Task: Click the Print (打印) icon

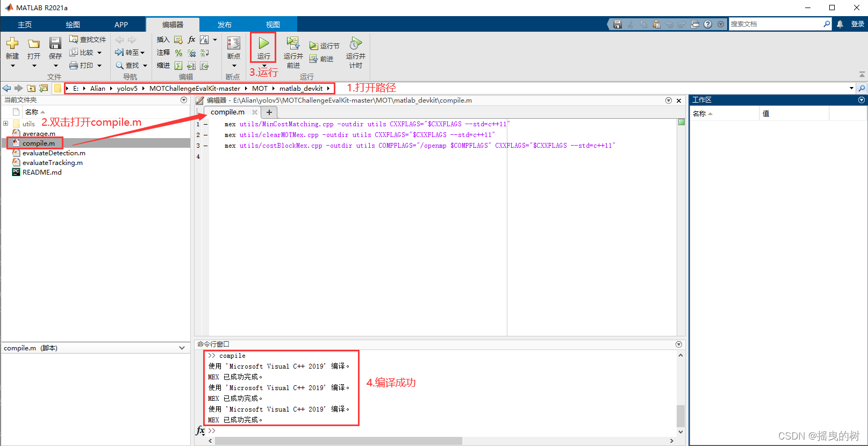Action: (74, 65)
